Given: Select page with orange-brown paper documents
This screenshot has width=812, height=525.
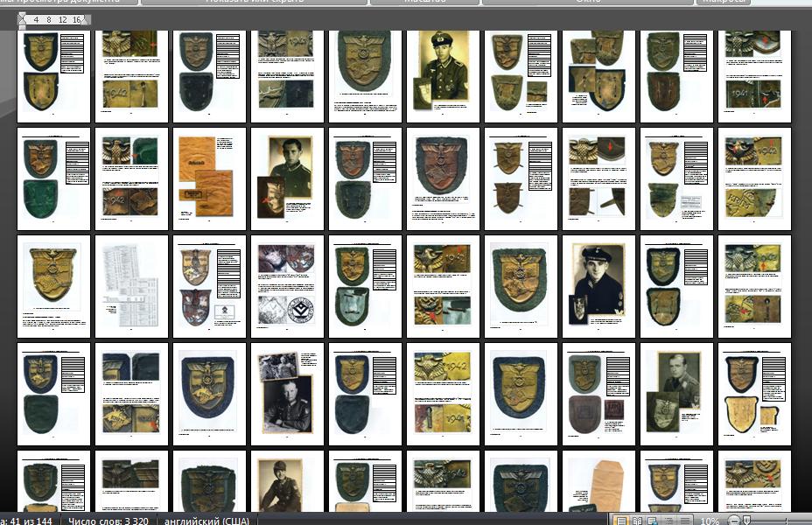Looking at the screenshot, I should (209, 178).
